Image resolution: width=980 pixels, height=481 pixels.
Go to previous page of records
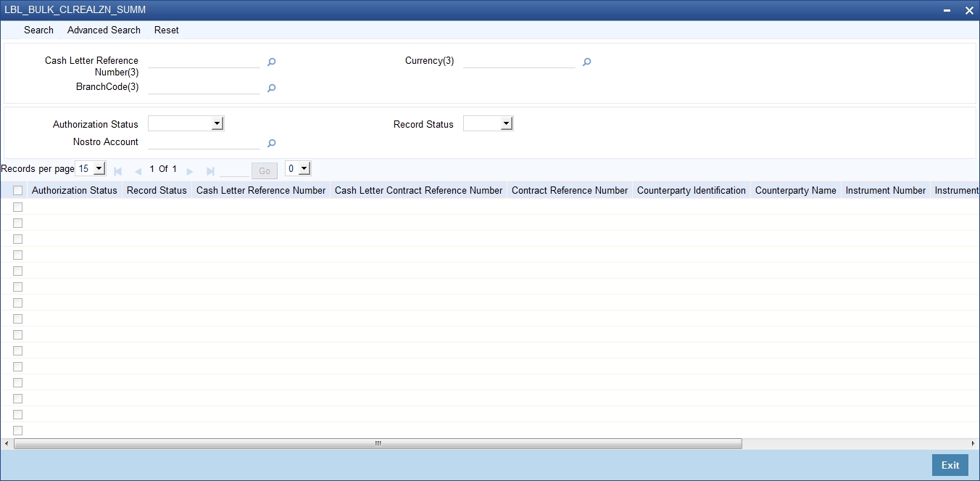pos(138,171)
